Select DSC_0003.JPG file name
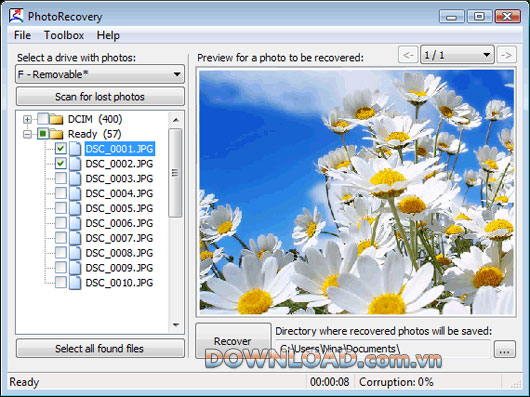Viewport: 530px width, 397px height. point(120,179)
